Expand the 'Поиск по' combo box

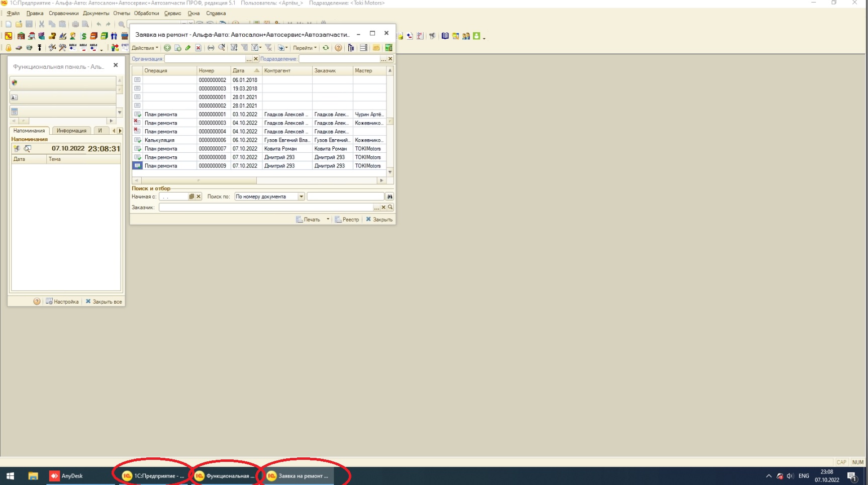pos(301,197)
